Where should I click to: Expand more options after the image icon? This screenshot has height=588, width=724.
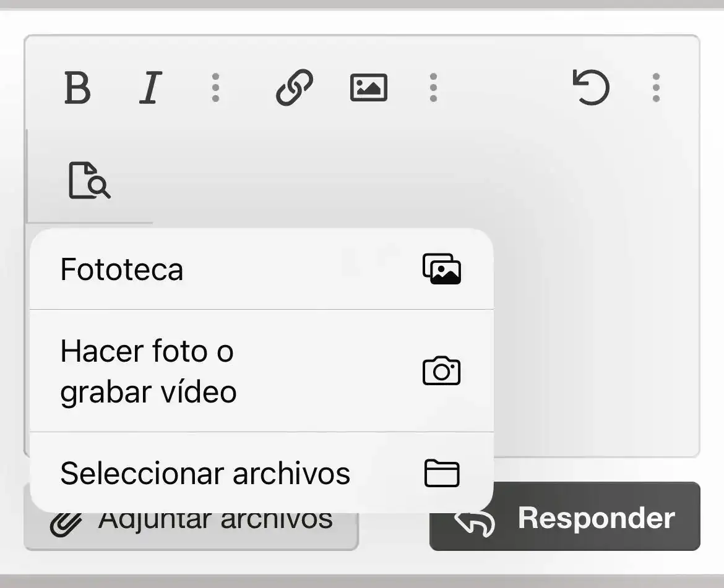[x=433, y=88]
